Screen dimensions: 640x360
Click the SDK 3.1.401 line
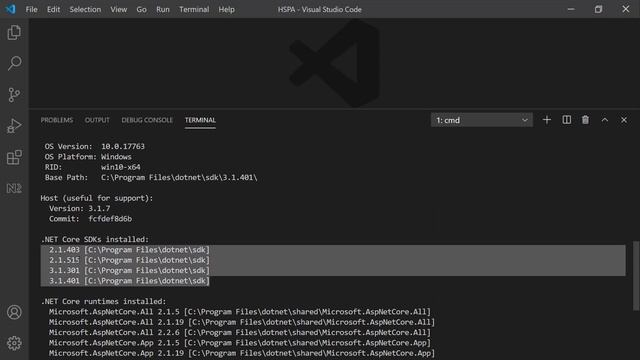[129, 281]
